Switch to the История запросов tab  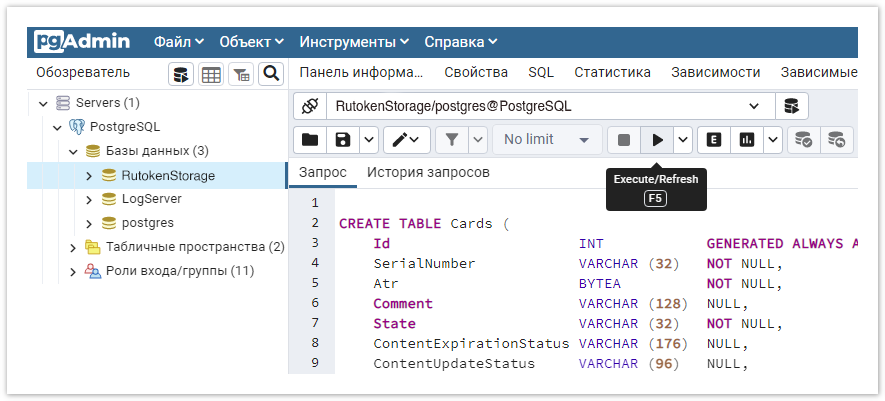pyautogui.click(x=428, y=172)
